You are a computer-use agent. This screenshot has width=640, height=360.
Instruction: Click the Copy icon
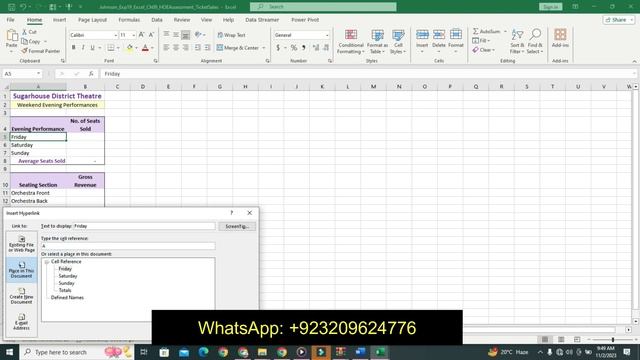24,41
